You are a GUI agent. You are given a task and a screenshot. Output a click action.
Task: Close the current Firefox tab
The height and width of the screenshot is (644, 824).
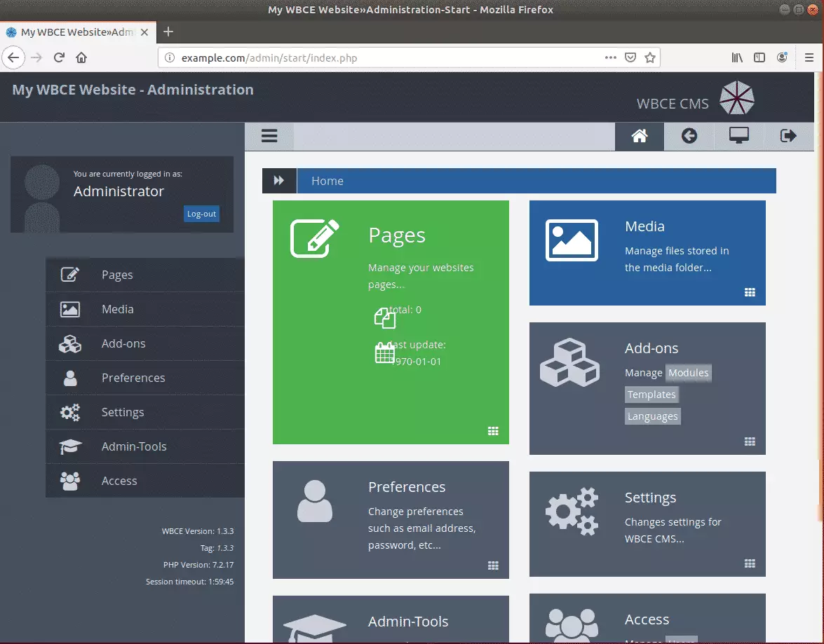144,32
